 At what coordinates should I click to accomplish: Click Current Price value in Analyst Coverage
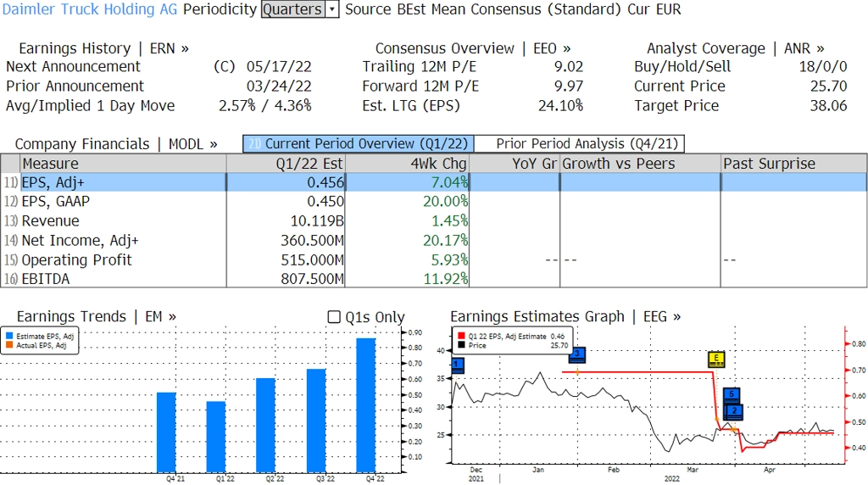pos(829,86)
